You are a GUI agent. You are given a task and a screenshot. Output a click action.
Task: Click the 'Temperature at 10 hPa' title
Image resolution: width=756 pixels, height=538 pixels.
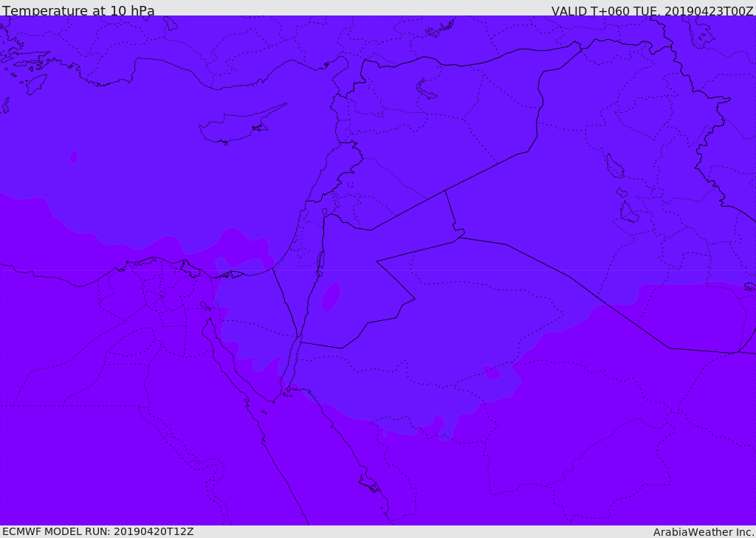click(78, 10)
